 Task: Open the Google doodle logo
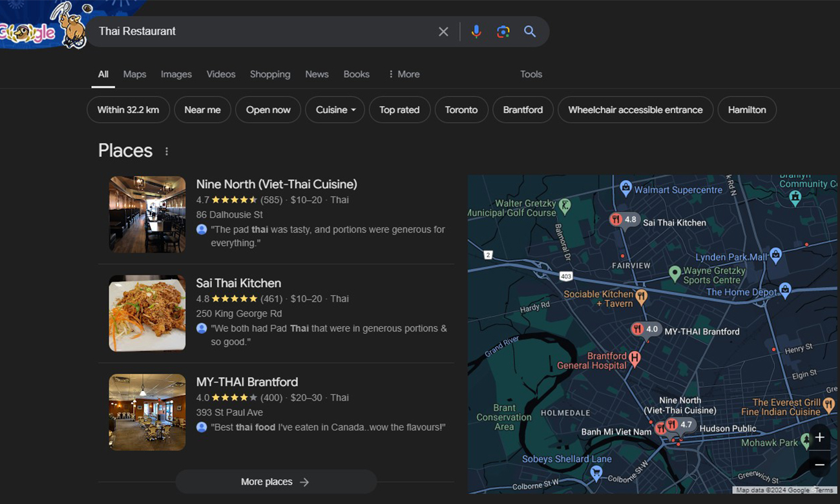click(44, 26)
